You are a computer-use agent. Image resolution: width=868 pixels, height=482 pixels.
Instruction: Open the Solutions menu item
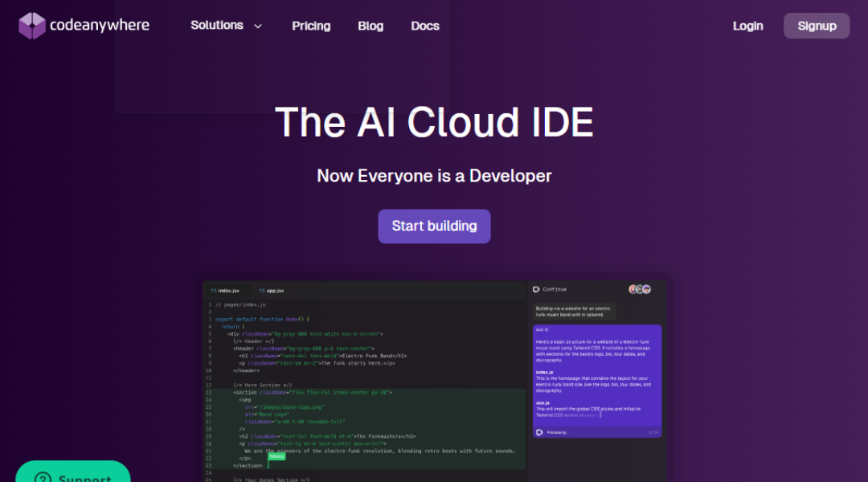[217, 26]
